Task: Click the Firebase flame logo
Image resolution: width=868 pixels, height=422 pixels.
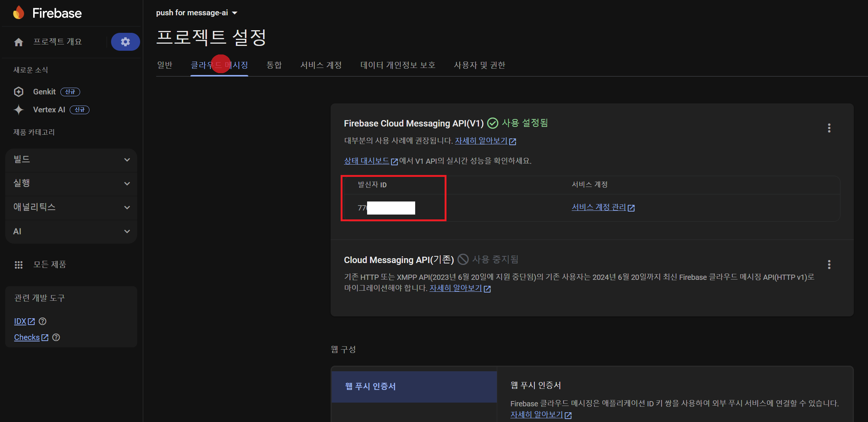Action: [x=19, y=13]
